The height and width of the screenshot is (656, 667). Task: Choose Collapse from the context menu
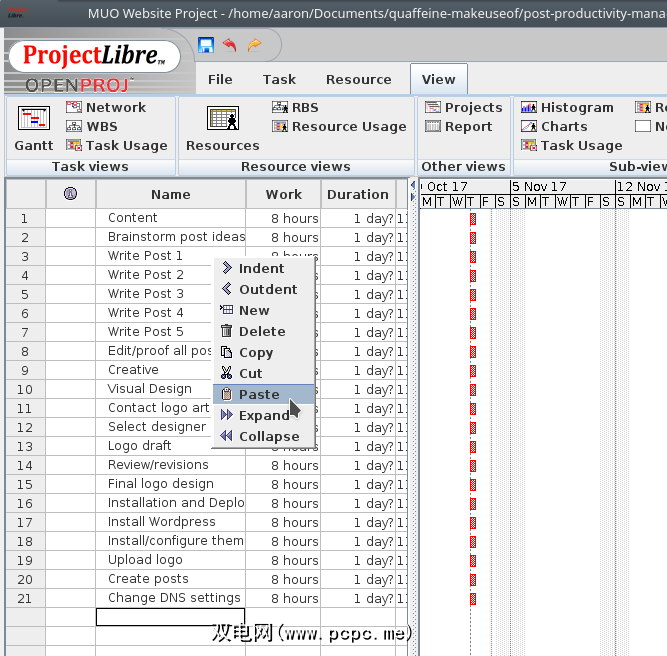point(263,436)
